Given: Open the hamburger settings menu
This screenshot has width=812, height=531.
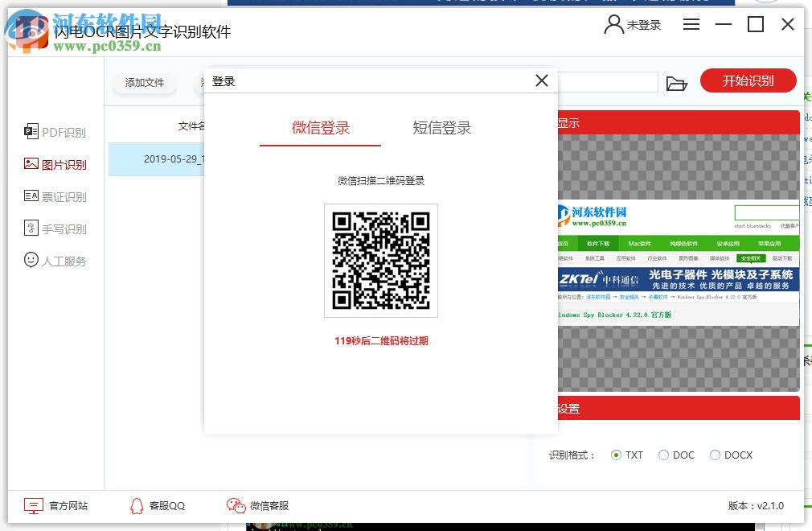Looking at the screenshot, I should point(691,24).
